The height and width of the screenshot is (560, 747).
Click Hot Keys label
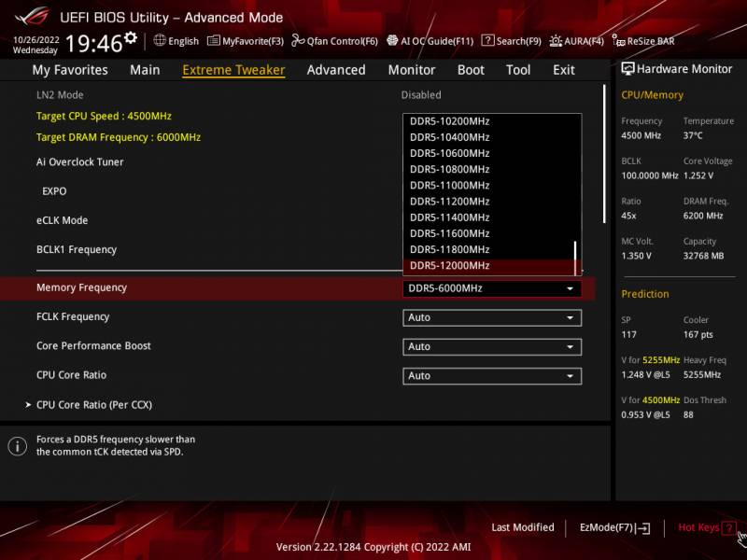click(698, 527)
